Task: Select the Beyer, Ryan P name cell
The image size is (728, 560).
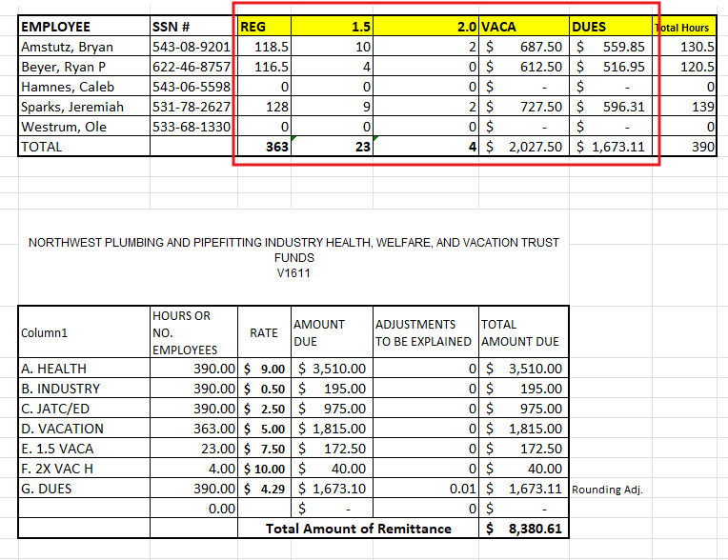Action: pos(84,67)
